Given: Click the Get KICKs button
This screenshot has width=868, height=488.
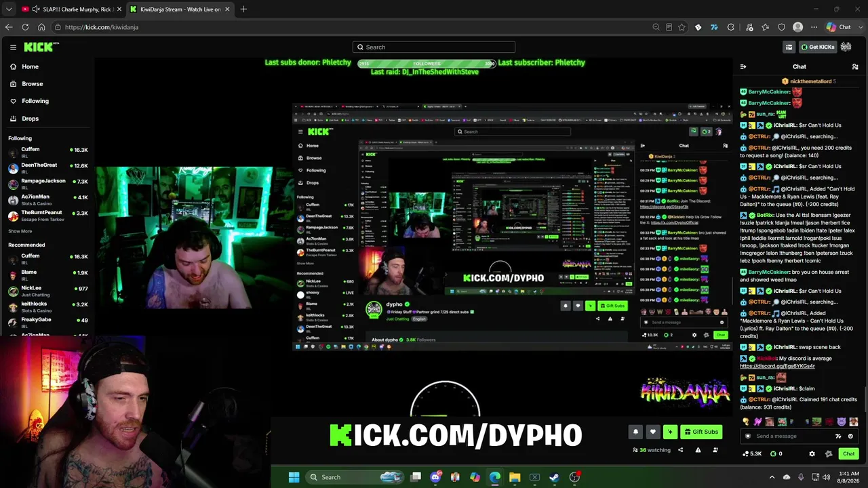Looking at the screenshot, I should [x=818, y=47].
